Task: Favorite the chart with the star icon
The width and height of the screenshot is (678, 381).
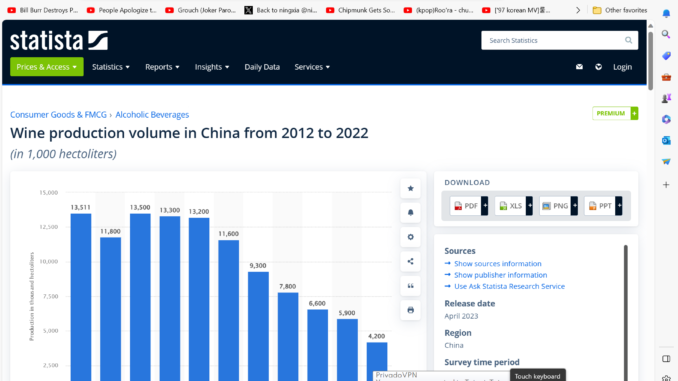Action: point(410,189)
